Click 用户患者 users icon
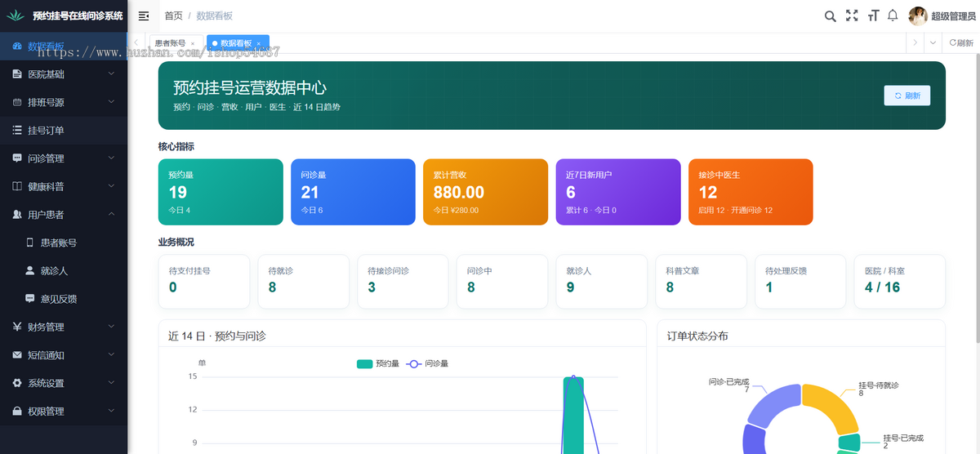The width and height of the screenshot is (980, 454). 18,215
